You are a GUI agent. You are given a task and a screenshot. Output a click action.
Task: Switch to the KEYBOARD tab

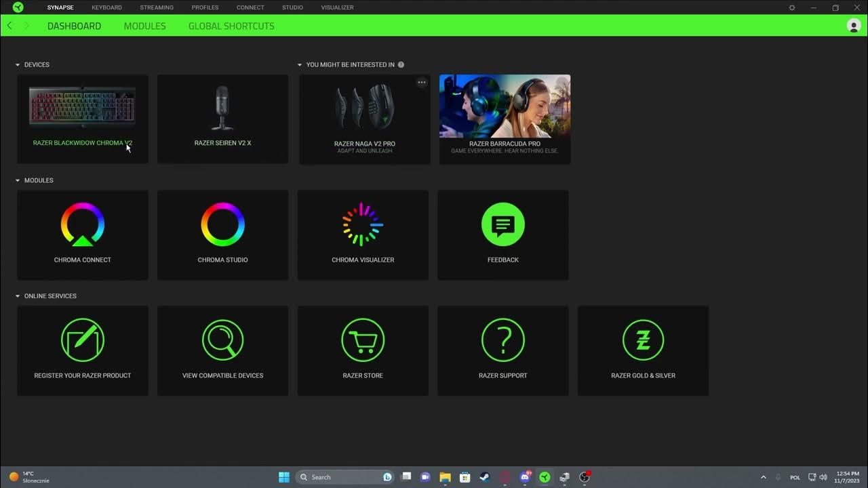pos(106,7)
